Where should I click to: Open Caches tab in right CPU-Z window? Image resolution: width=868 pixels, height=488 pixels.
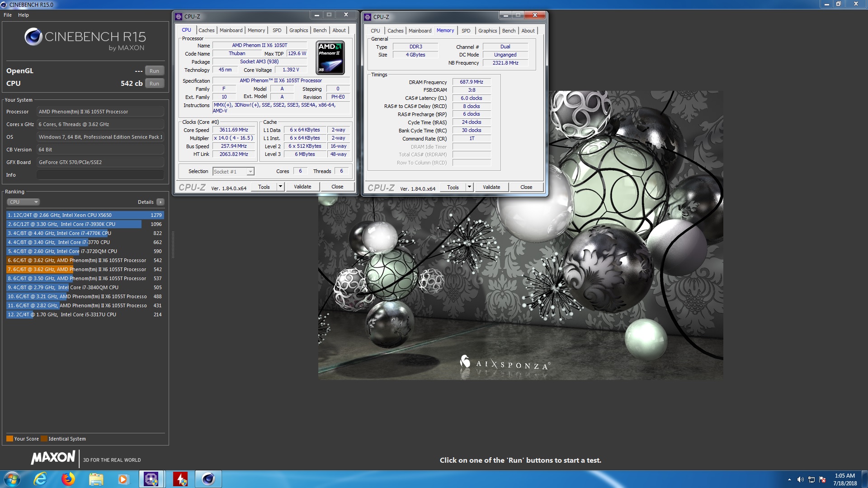click(396, 31)
